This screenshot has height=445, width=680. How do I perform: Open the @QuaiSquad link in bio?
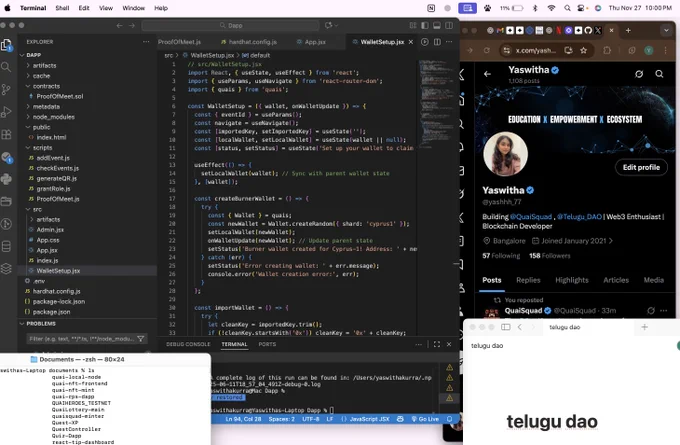click(531, 217)
